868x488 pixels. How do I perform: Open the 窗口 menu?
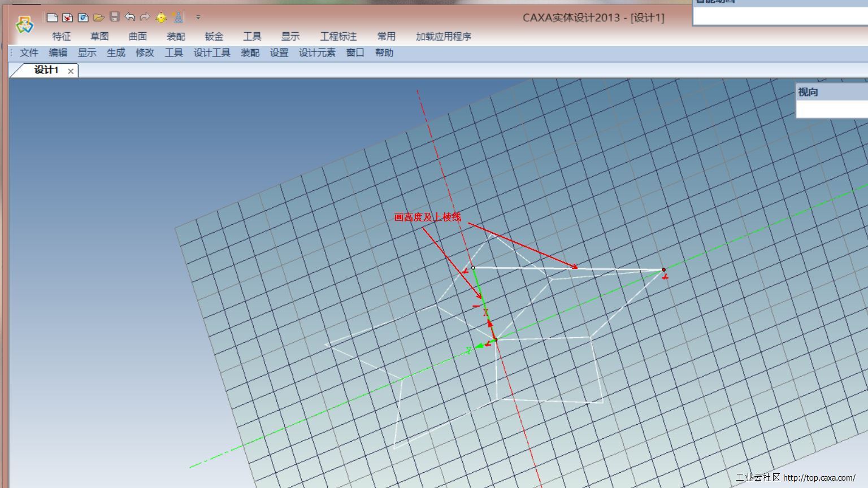pos(355,53)
